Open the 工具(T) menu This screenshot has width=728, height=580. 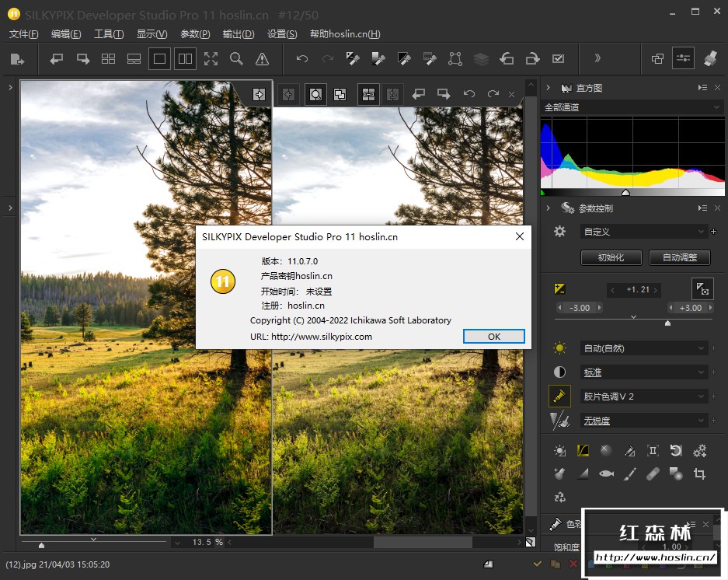click(x=109, y=34)
